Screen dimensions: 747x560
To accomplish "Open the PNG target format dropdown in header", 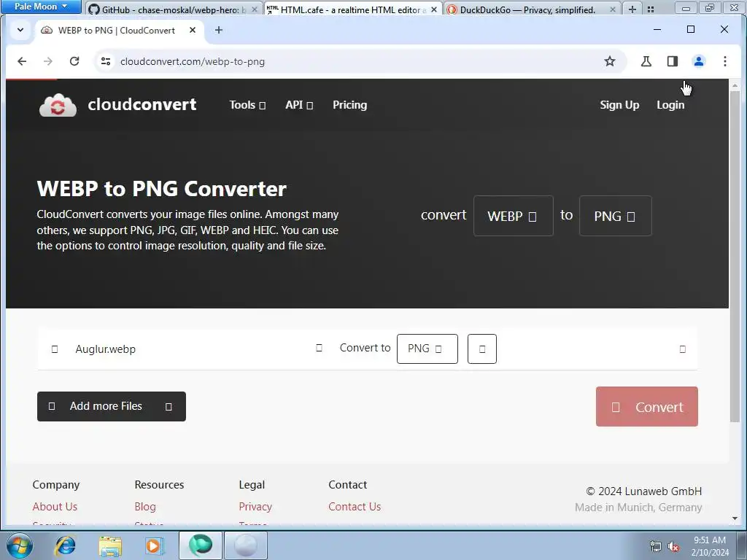I will pyautogui.click(x=616, y=216).
